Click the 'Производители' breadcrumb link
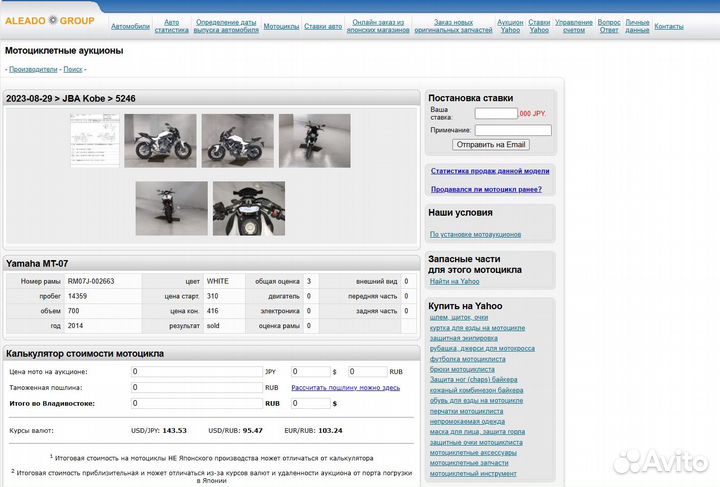Viewport: 720px width, 487px height. tap(33, 69)
